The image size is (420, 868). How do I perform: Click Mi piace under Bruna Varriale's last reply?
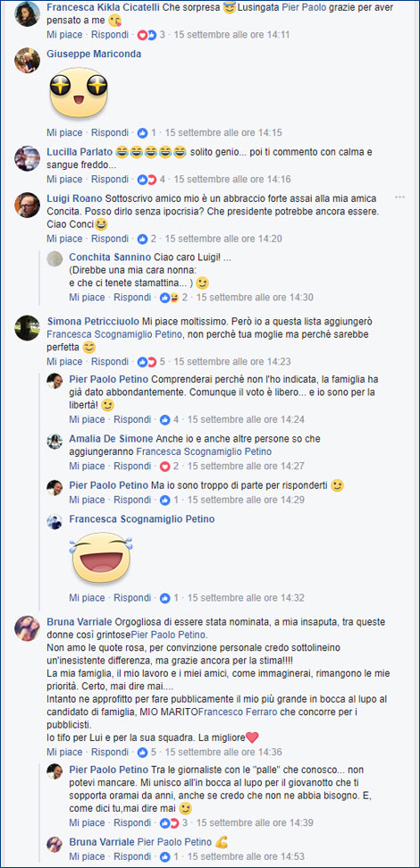[x=87, y=857]
